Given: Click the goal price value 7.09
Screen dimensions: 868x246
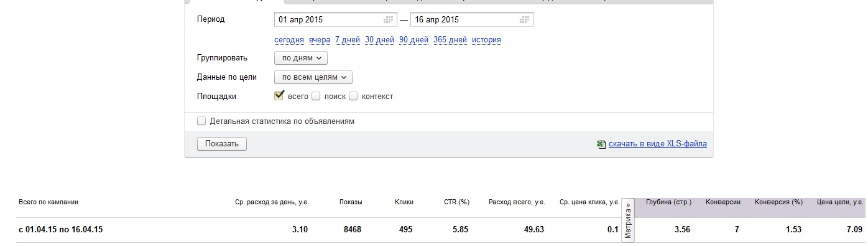Looking at the screenshot, I should [x=854, y=230].
